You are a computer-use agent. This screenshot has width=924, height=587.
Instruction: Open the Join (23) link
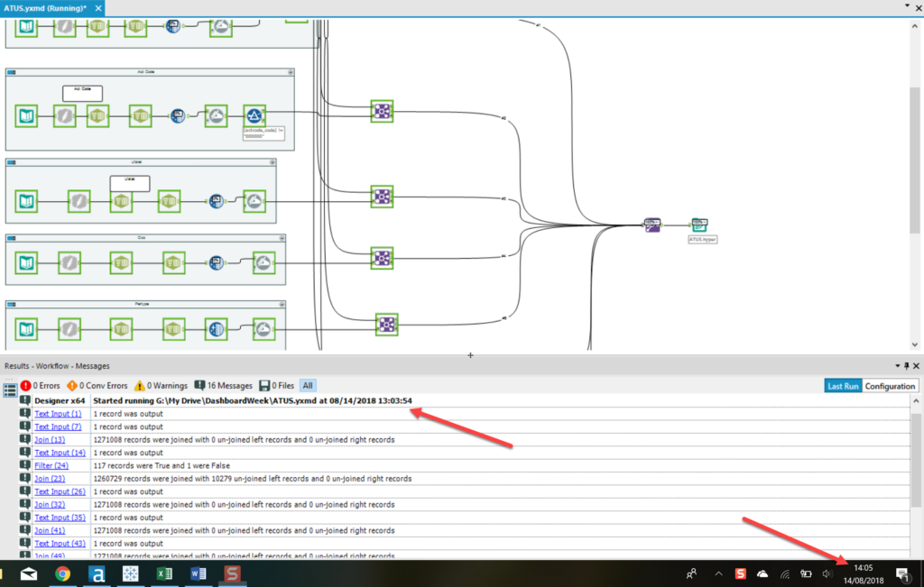pos(50,479)
